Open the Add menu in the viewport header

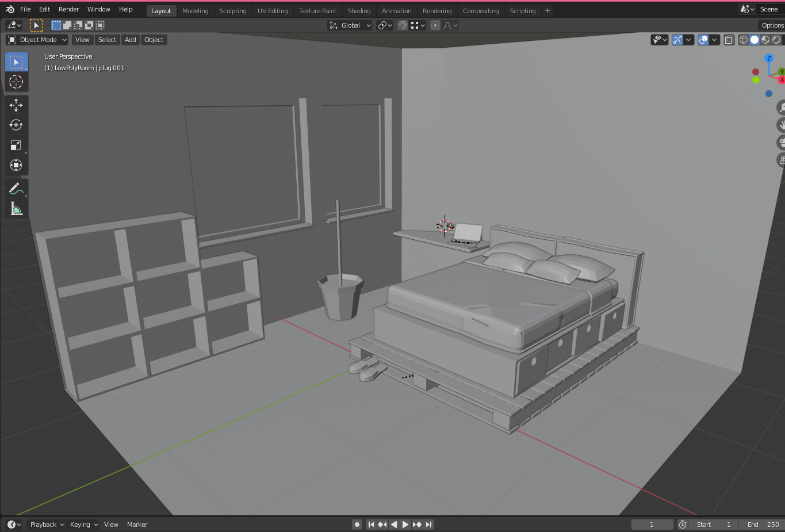coord(130,40)
